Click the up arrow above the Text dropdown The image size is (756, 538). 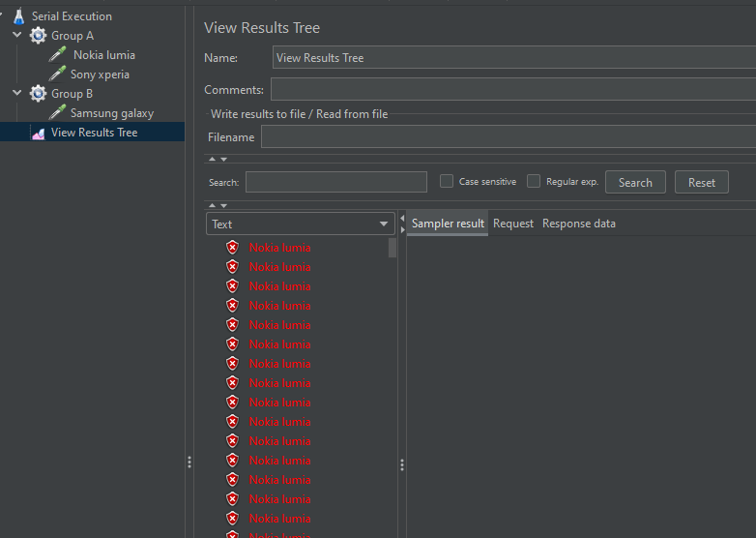tap(212, 205)
